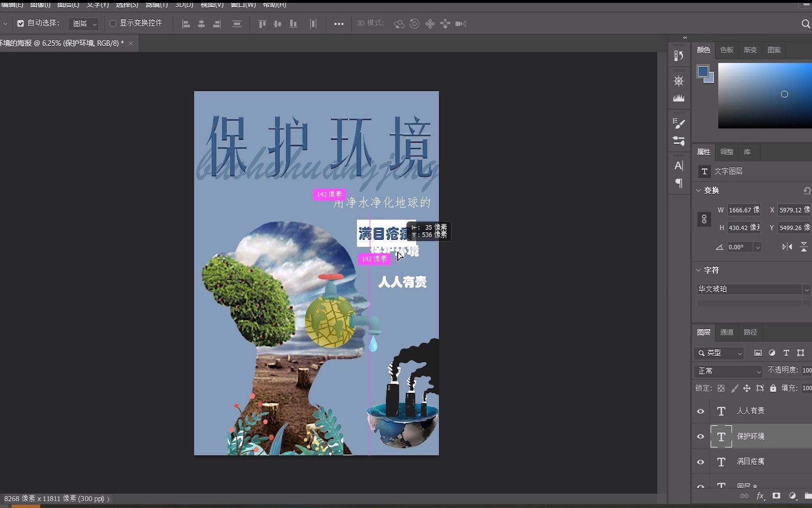Pick a color in the color field
The width and height of the screenshot is (812, 508).
tap(765, 96)
